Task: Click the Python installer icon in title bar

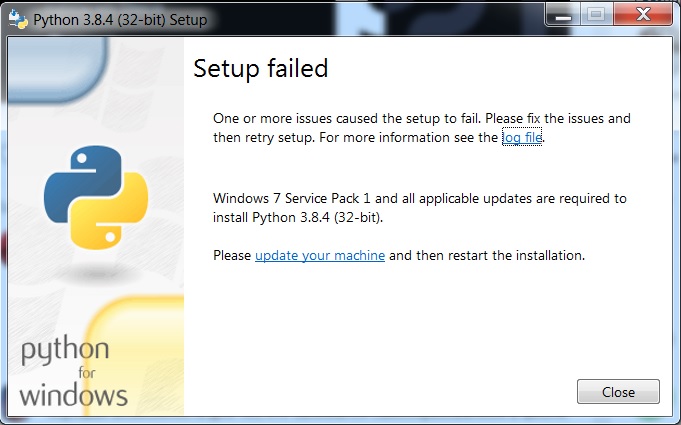Action: click(17, 18)
